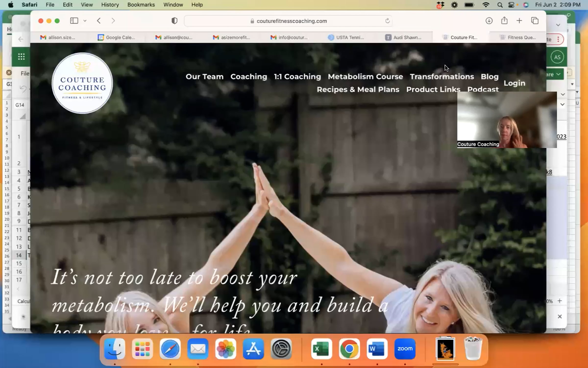The height and width of the screenshot is (368, 588).
Task: Reload the page with the refresh icon
Action: [x=387, y=21]
